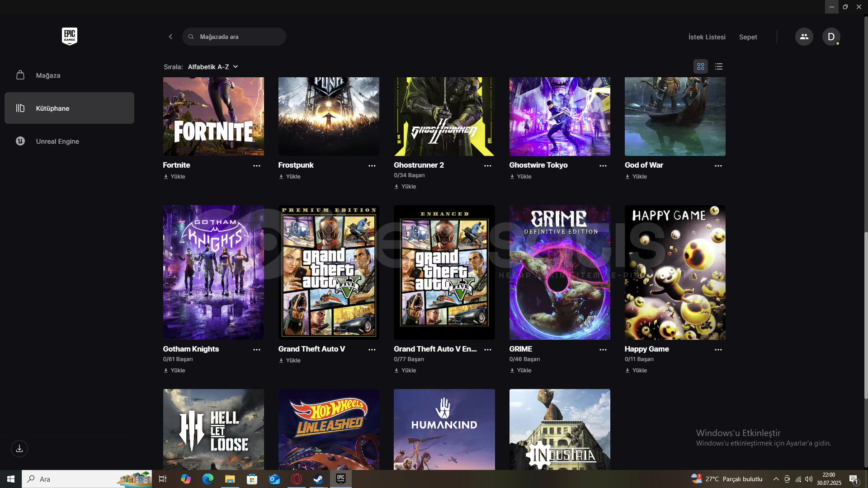This screenshot has width=868, height=488.
Task: Open the Fortnite cover thumbnail
Action: click(x=213, y=117)
